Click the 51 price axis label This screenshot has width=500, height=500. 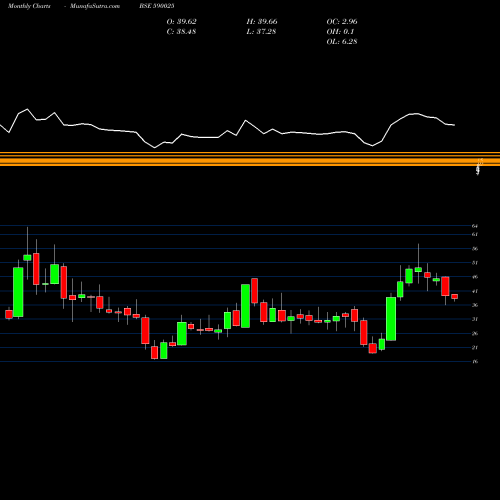pyautogui.click(x=475, y=263)
